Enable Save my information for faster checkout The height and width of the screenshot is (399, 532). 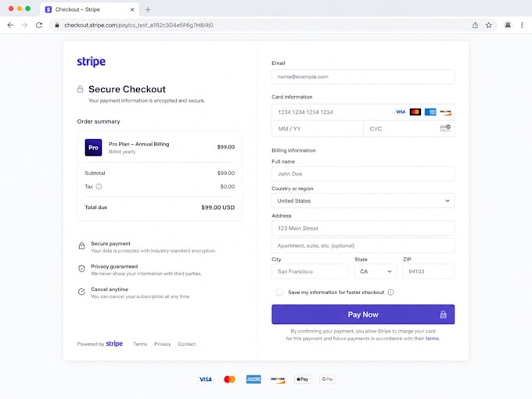pyautogui.click(x=279, y=293)
